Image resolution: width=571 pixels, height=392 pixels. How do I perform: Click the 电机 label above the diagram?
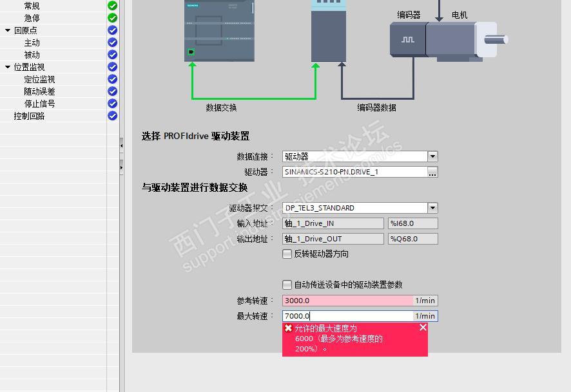(460, 15)
